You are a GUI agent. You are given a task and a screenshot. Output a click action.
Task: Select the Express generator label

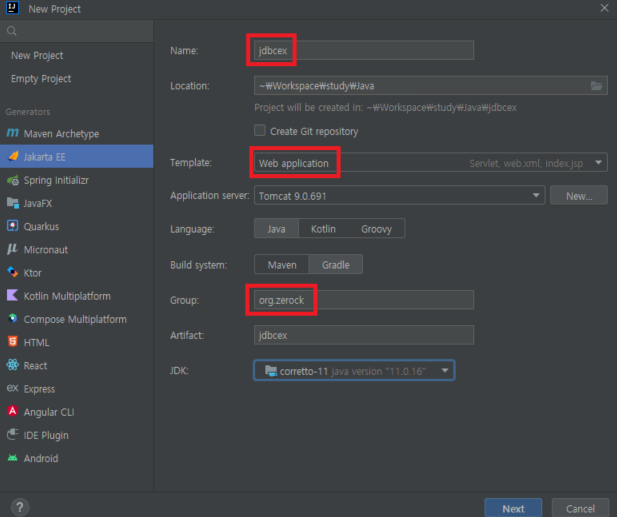tap(39, 389)
